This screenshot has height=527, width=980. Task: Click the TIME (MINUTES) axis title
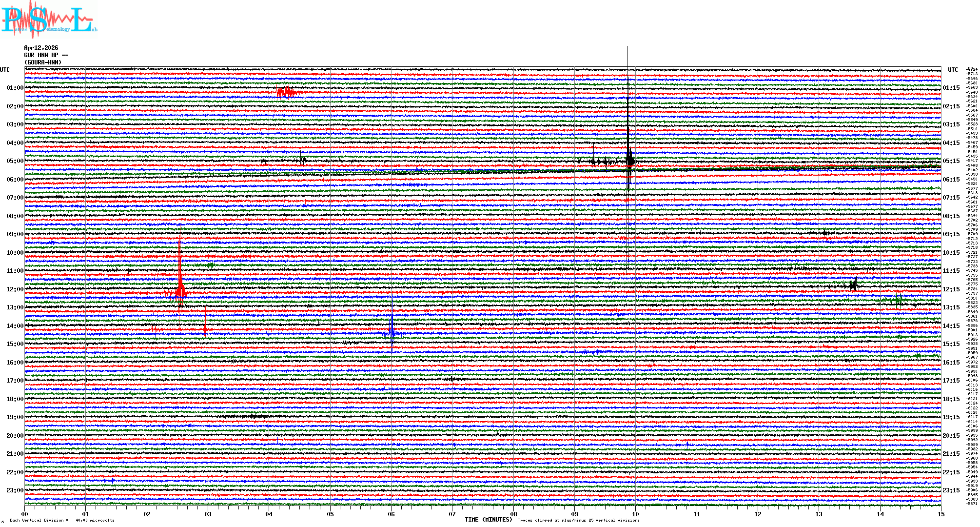(x=489, y=520)
